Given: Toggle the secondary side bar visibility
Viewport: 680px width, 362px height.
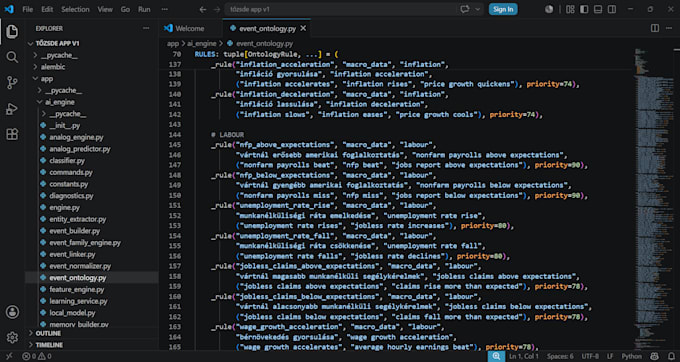Looking at the screenshot, I should point(611,9).
